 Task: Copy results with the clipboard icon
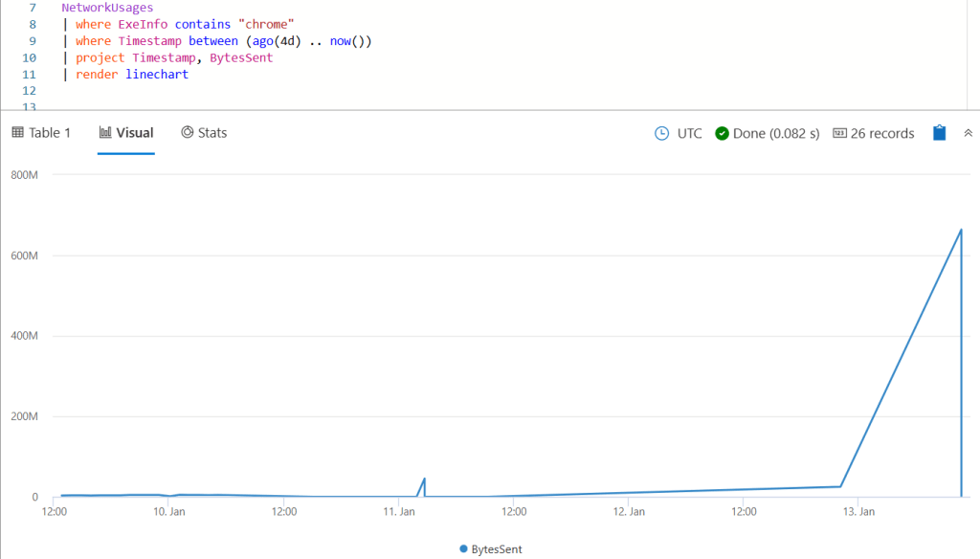click(939, 134)
